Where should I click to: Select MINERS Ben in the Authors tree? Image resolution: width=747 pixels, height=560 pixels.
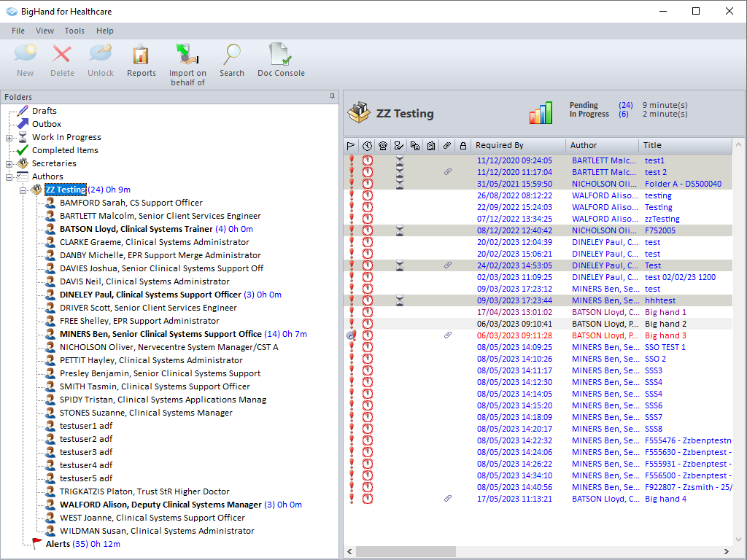(160, 334)
